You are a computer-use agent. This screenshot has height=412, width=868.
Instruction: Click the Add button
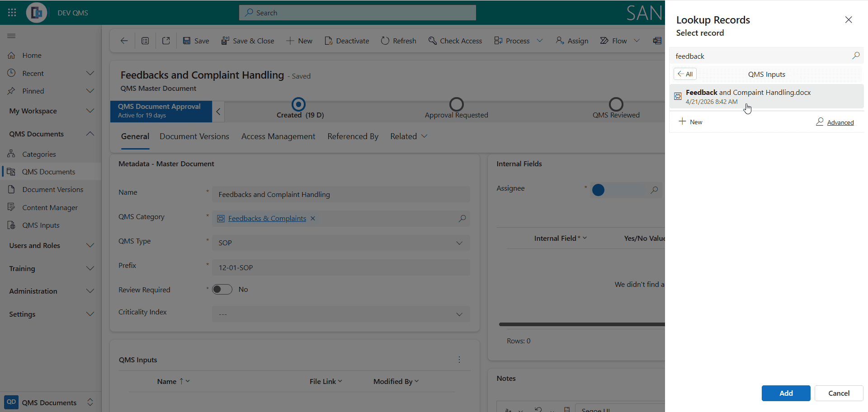click(786, 393)
